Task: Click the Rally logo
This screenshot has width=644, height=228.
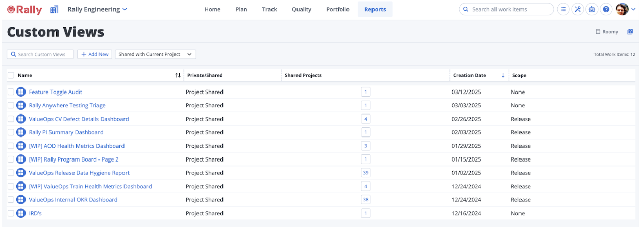Action: pos(24,9)
